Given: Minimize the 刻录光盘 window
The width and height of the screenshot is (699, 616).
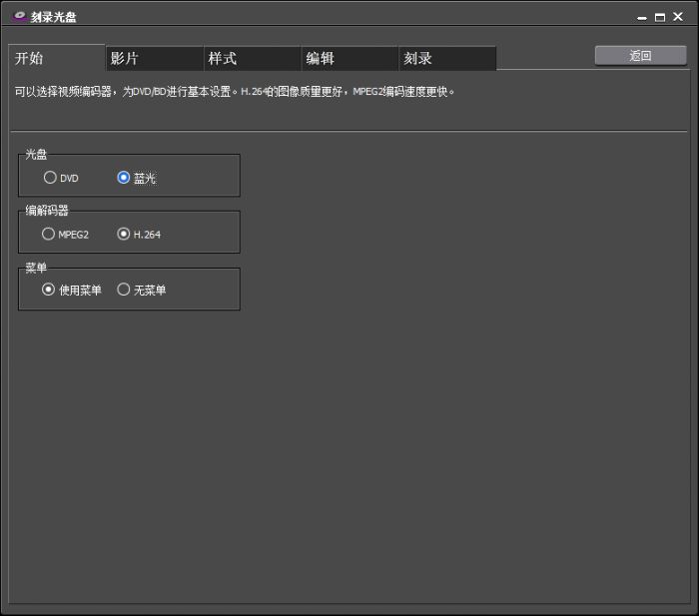Looking at the screenshot, I should click(x=642, y=18).
